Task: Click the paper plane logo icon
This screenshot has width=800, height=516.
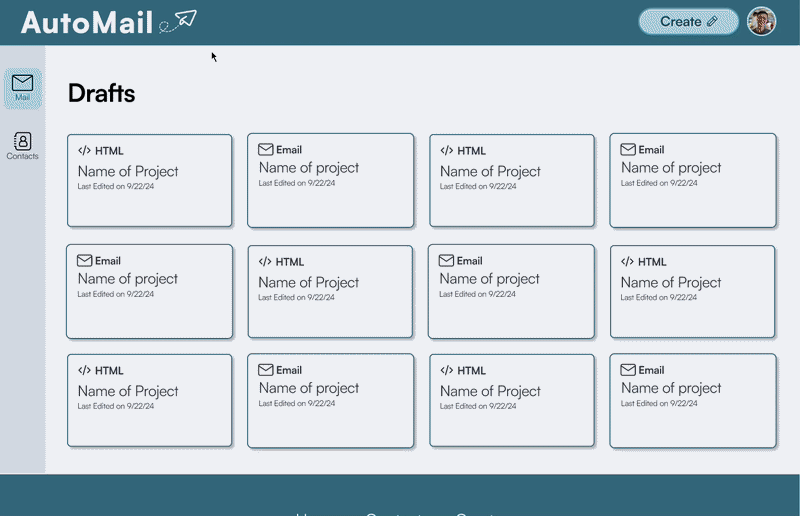Action: 178,21
